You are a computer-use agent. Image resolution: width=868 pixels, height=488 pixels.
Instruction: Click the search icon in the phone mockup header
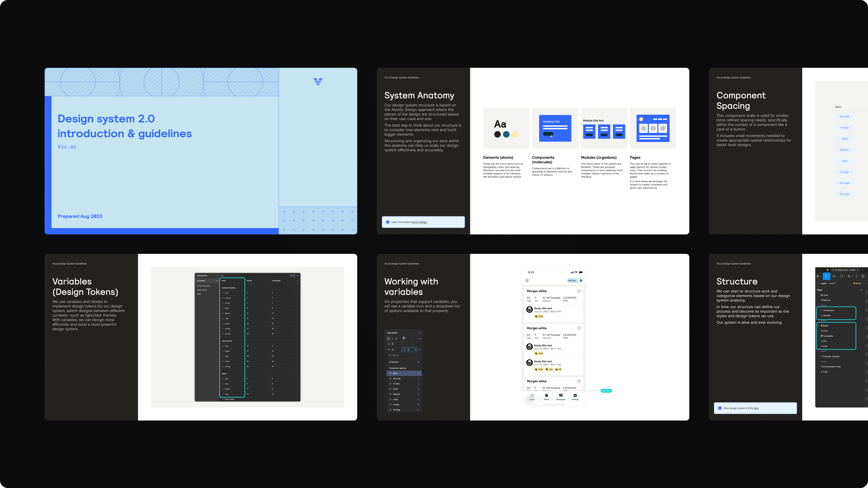527,280
